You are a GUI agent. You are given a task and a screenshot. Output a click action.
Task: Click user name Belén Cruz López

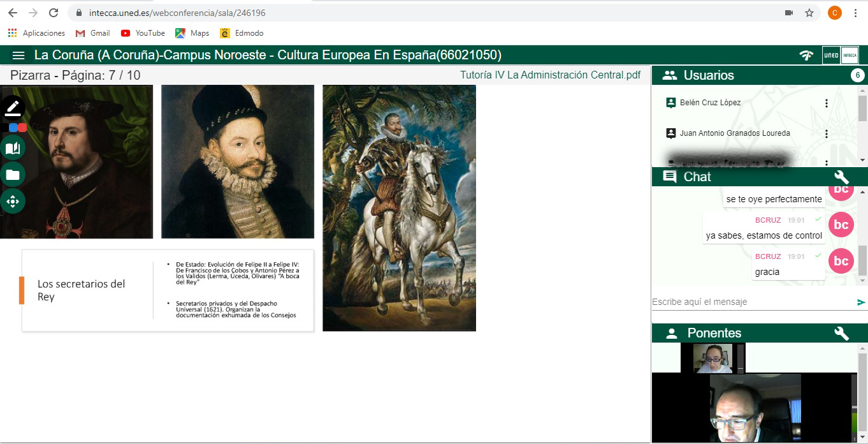coord(710,103)
